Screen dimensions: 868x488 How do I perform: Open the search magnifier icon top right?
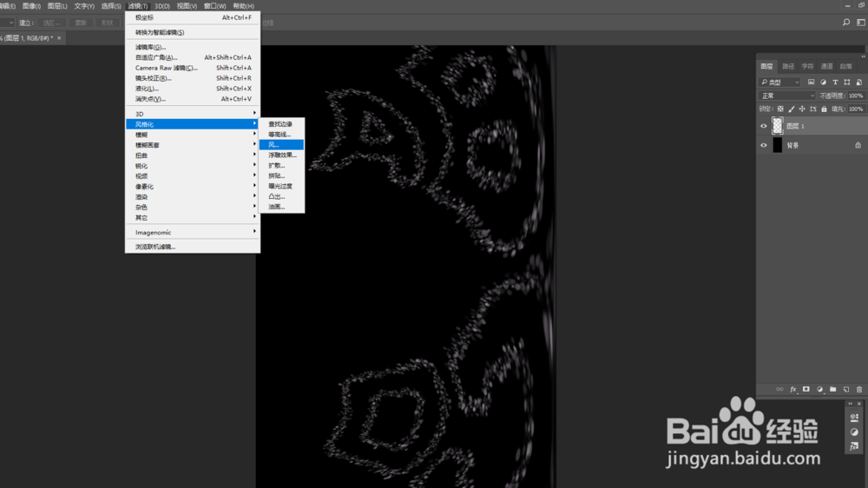845,23
